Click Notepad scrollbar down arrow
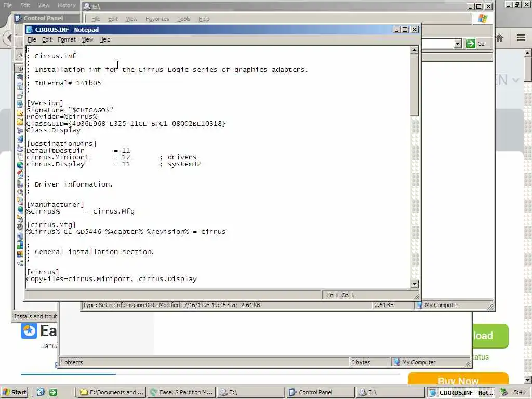This screenshot has height=399, width=532. 414,284
